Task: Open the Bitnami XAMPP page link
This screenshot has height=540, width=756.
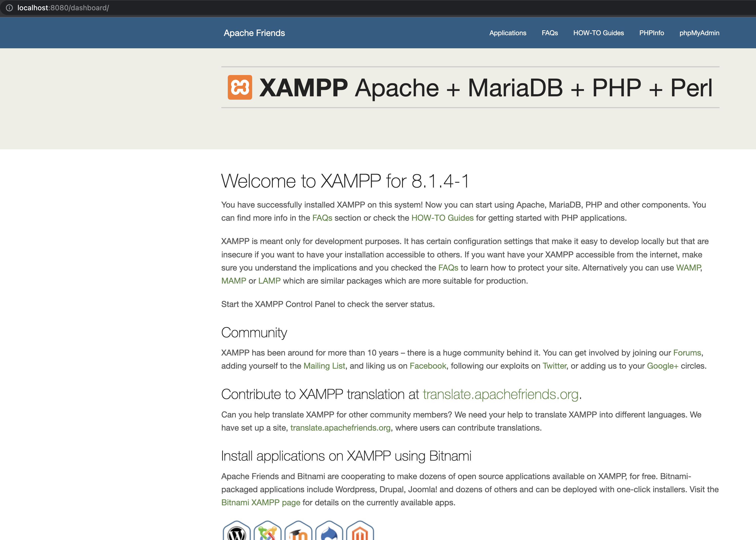Action: pyautogui.click(x=261, y=502)
